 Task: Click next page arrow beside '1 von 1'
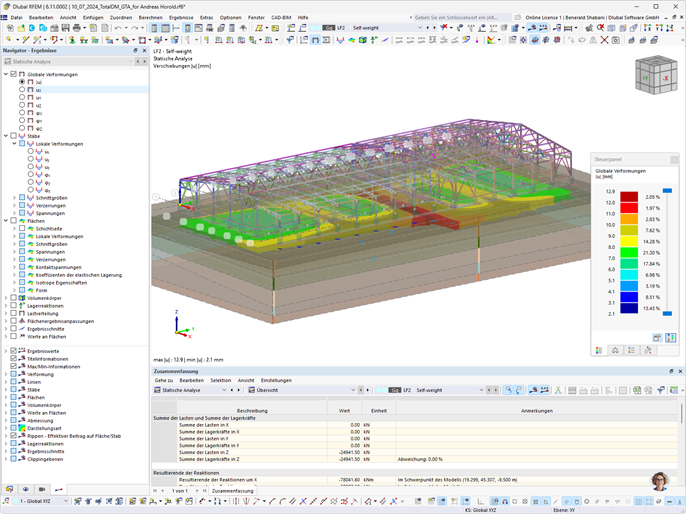tap(197, 491)
